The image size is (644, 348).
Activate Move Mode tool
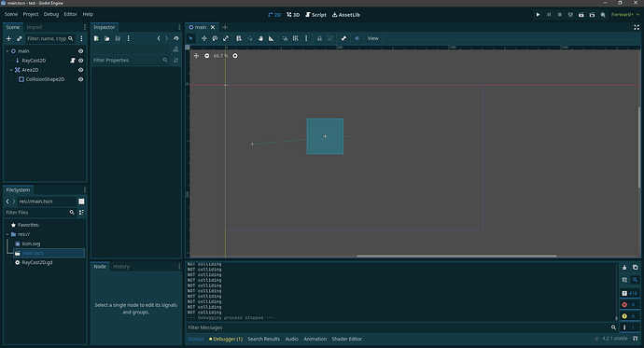pos(203,38)
